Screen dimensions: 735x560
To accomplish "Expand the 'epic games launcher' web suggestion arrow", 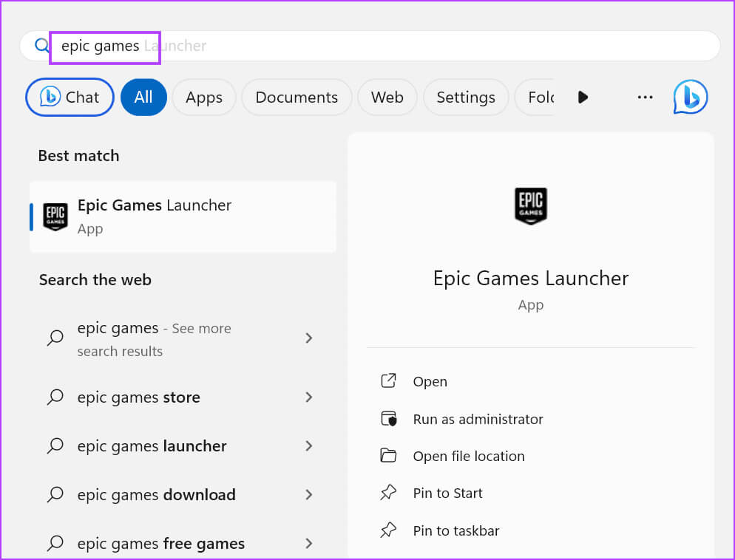I will (309, 446).
